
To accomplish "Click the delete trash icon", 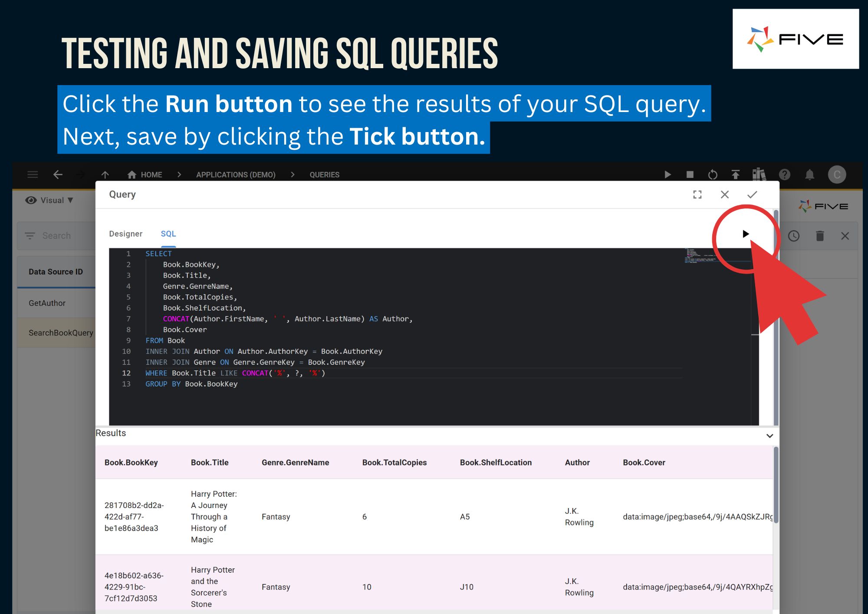I will [x=819, y=236].
